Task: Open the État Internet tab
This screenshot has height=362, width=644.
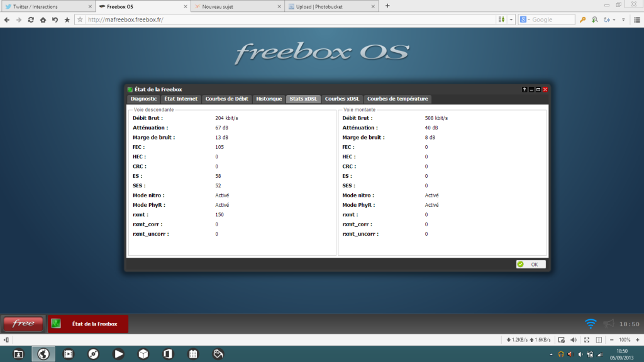Action: pos(180,99)
